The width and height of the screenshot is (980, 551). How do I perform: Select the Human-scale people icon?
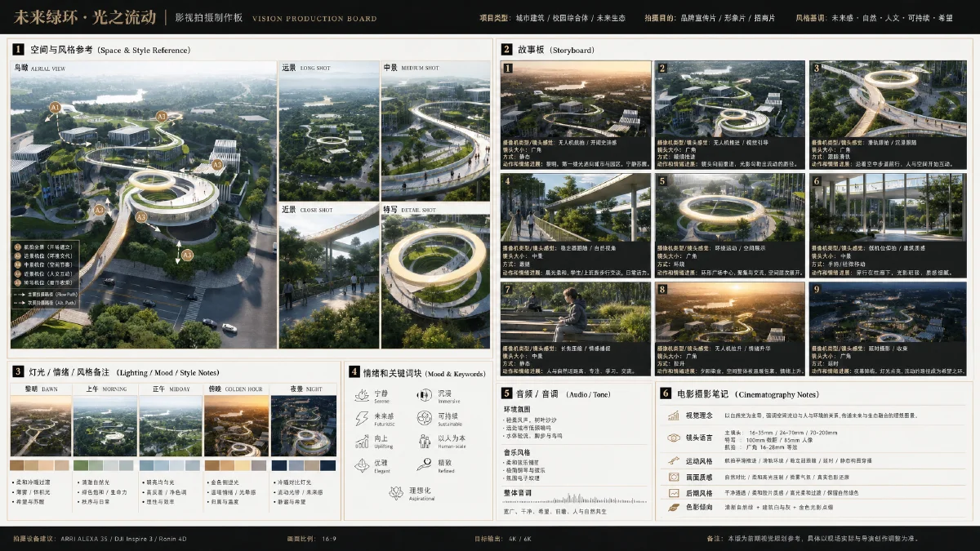tap(424, 441)
